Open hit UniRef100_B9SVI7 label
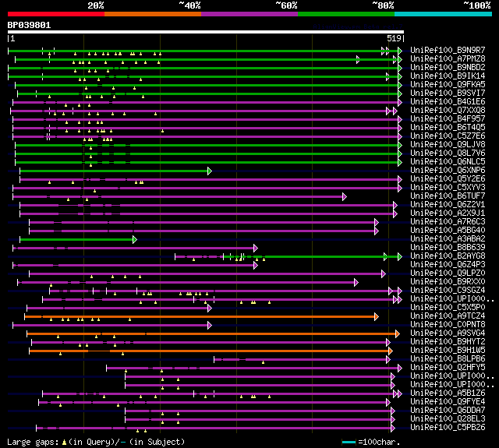The width and height of the screenshot is (499, 448). 448,93
